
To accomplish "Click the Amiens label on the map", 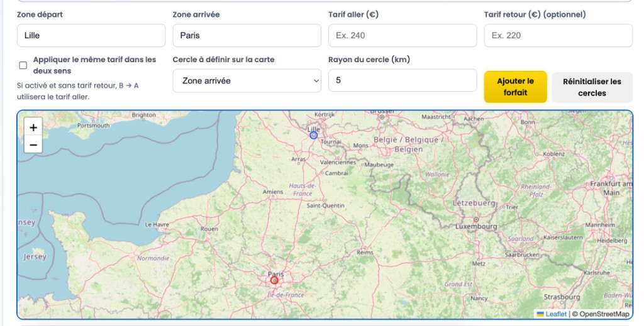I will pyautogui.click(x=273, y=192).
